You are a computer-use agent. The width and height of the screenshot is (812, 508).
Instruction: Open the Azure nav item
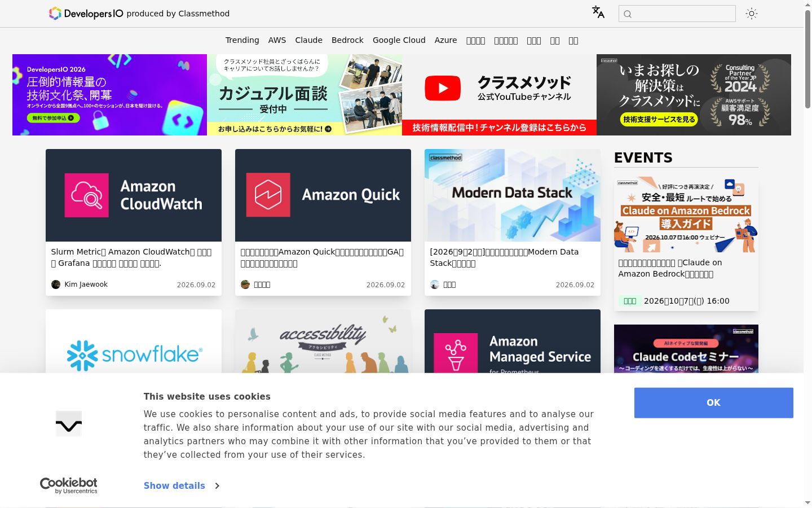pos(445,40)
